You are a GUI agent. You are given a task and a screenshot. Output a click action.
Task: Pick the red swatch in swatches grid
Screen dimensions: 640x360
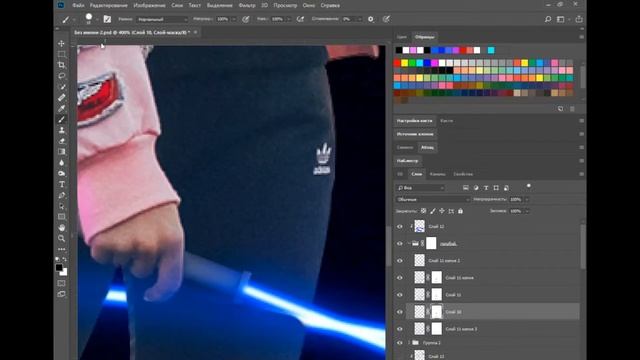pyautogui.click(x=397, y=63)
